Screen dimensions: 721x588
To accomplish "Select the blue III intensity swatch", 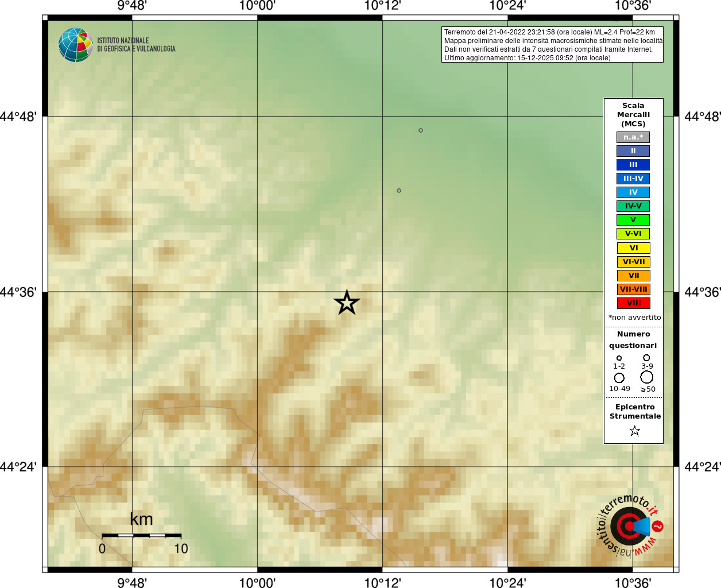I will tap(633, 165).
